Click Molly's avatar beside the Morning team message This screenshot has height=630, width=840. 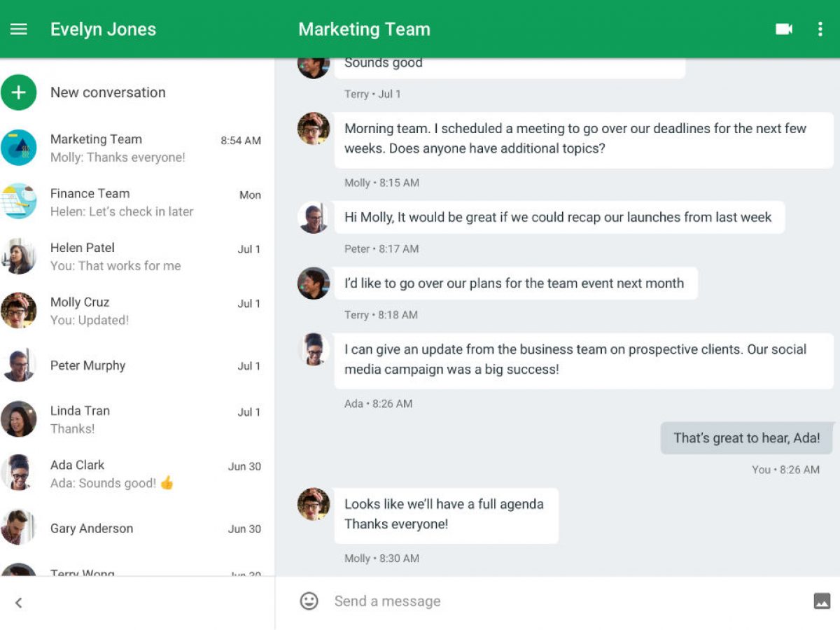tap(314, 129)
